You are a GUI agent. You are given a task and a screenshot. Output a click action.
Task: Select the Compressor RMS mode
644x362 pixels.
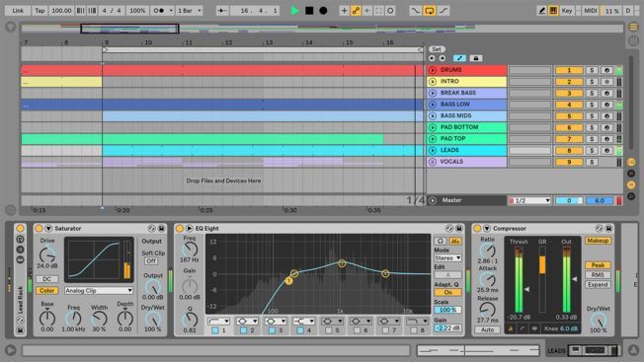tap(598, 274)
